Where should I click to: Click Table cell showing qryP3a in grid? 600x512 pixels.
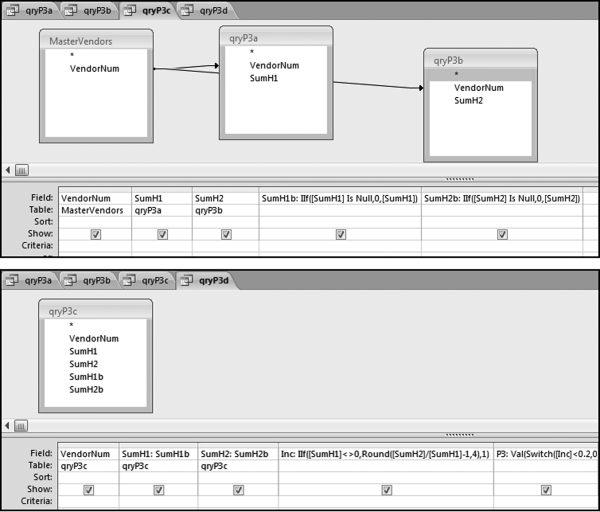(x=161, y=210)
